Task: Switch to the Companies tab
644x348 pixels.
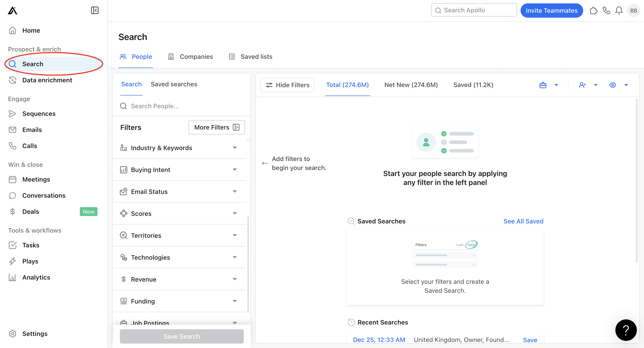Action: pyautogui.click(x=190, y=57)
